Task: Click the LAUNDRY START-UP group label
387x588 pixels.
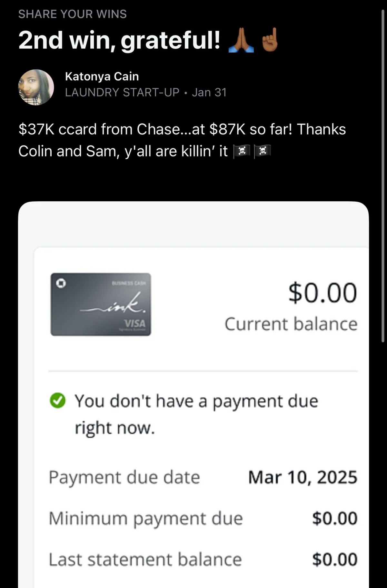Action: click(x=122, y=93)
